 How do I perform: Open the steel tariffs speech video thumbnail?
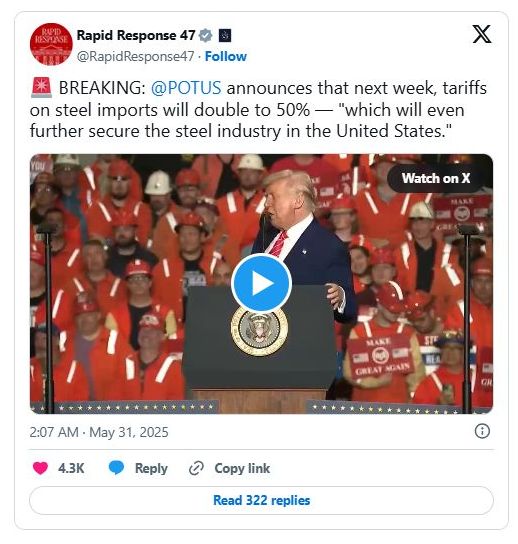point(261,283)
